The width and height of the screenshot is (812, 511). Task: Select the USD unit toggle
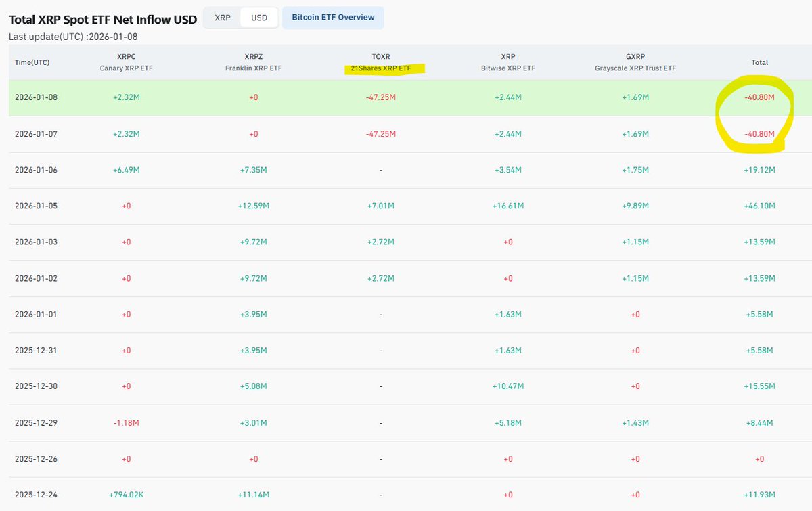(x=259, y=18)
